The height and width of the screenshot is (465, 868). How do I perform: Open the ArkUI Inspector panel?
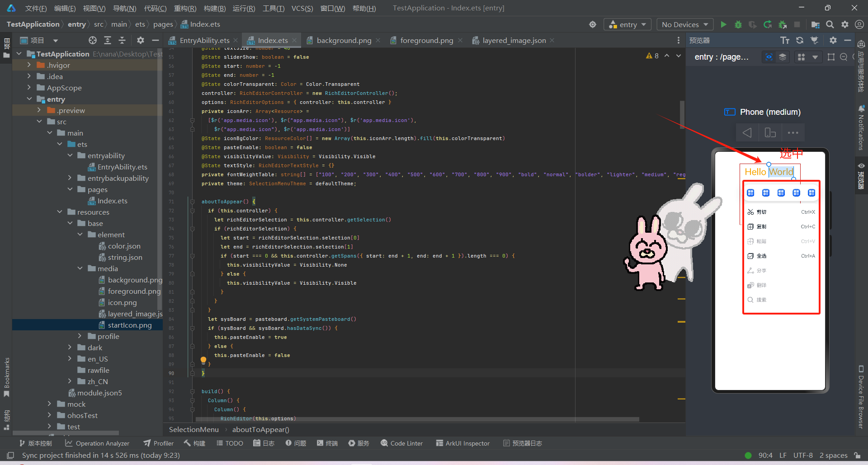(x=462, y=443)
